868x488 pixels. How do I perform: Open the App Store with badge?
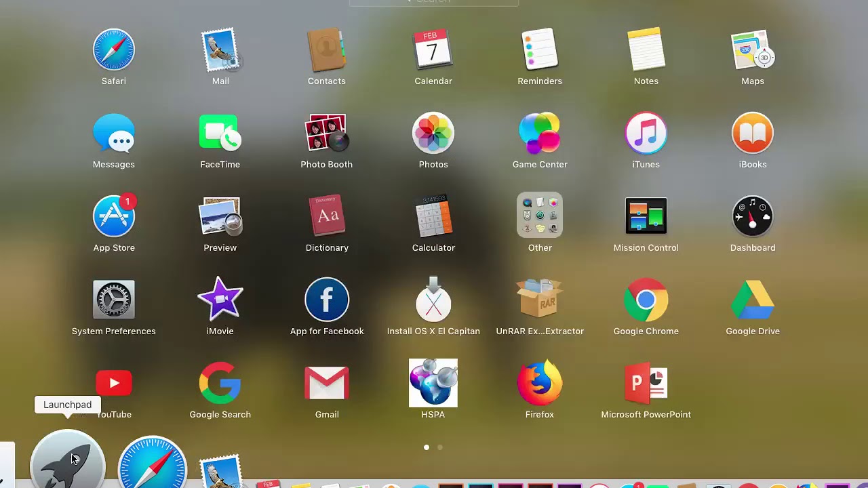coord(114,217)
